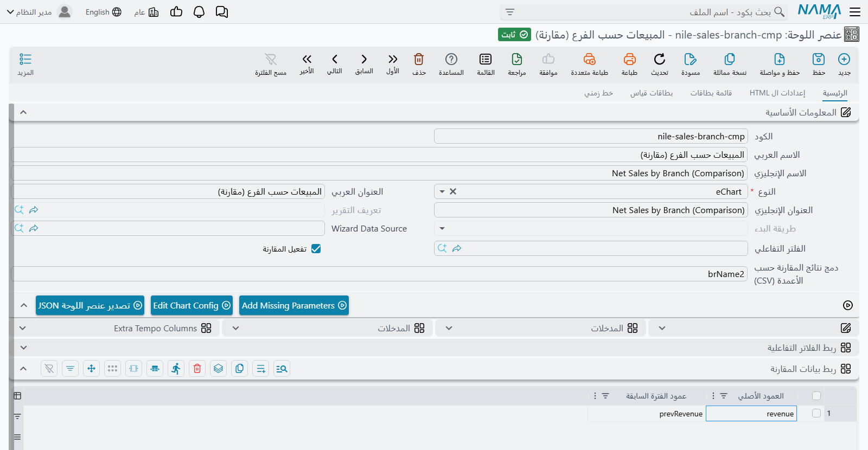Switch to the قائمة بطاقات tab
This screenshot has height=450, width=868.
tap(711, 93)
